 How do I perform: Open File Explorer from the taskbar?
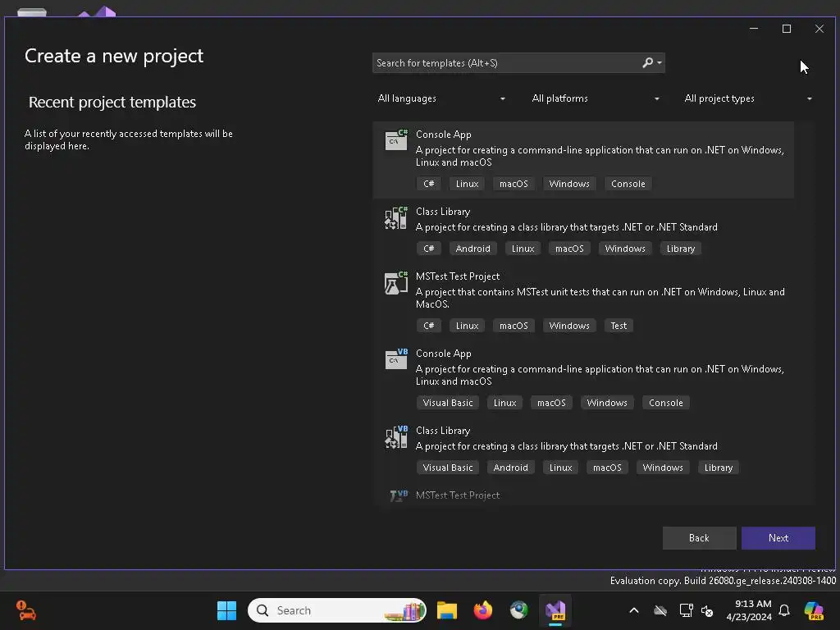click(x=447, y=610)
